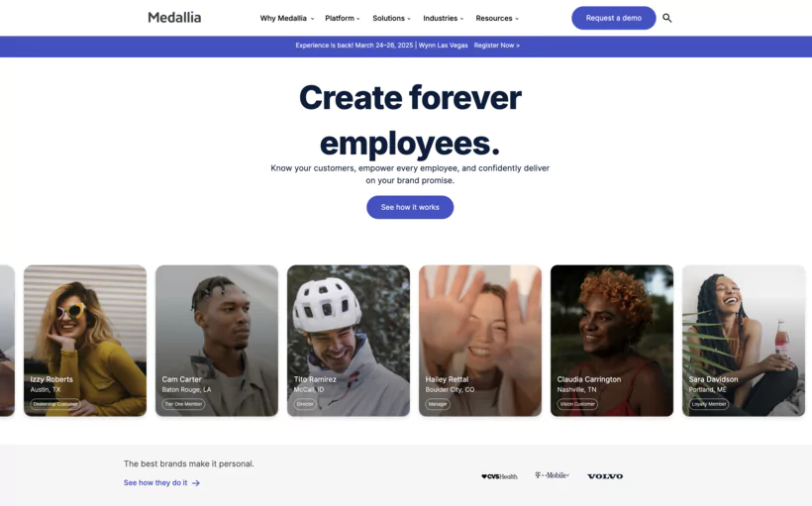Viewport: 812px width, 506px height.
Task: Open the search magnifier icon
Action: (x=667, y=18)
